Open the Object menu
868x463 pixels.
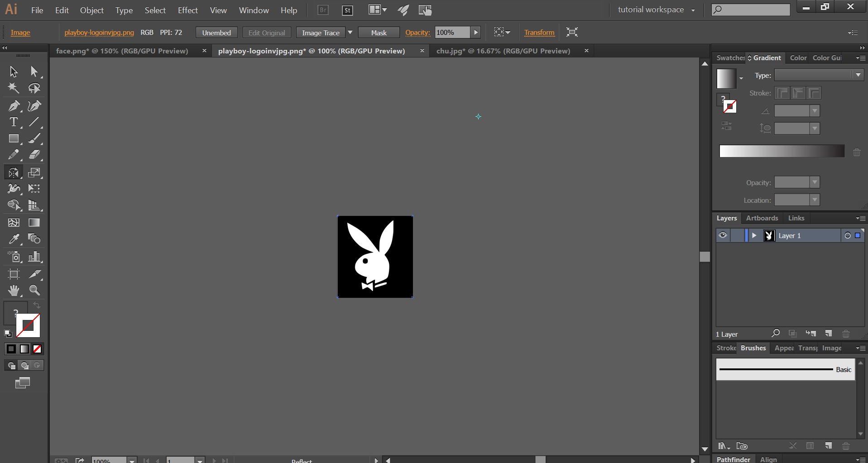pos(92,10)
